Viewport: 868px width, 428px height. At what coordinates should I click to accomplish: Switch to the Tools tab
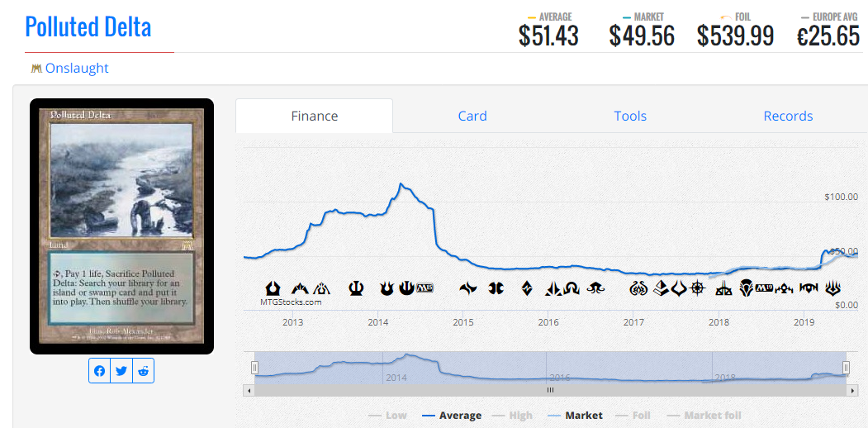click(630, 117)
